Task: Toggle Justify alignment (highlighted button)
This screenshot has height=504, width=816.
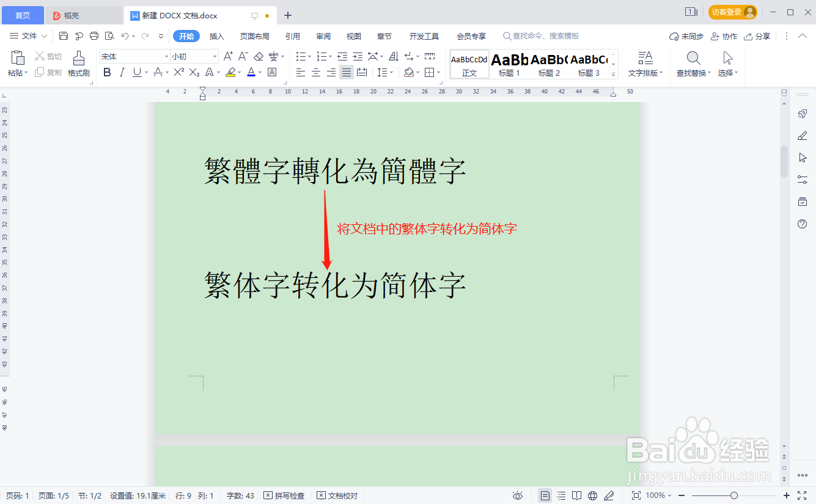Action: point(347,72)
